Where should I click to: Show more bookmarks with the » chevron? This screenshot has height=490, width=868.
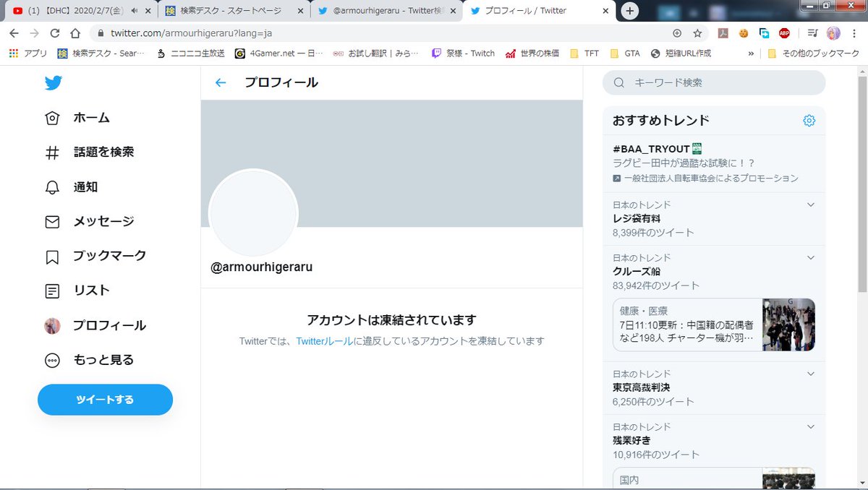point(751,53)
